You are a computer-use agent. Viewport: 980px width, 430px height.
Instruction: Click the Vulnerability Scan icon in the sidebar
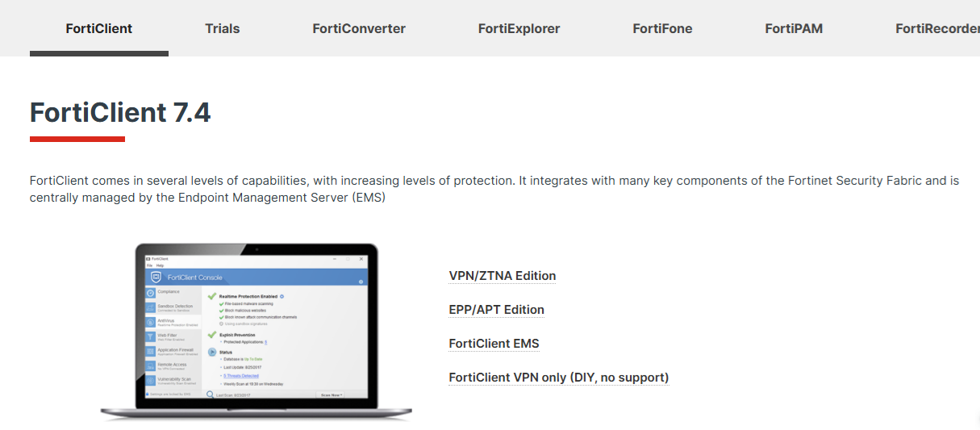click(150, 380)
